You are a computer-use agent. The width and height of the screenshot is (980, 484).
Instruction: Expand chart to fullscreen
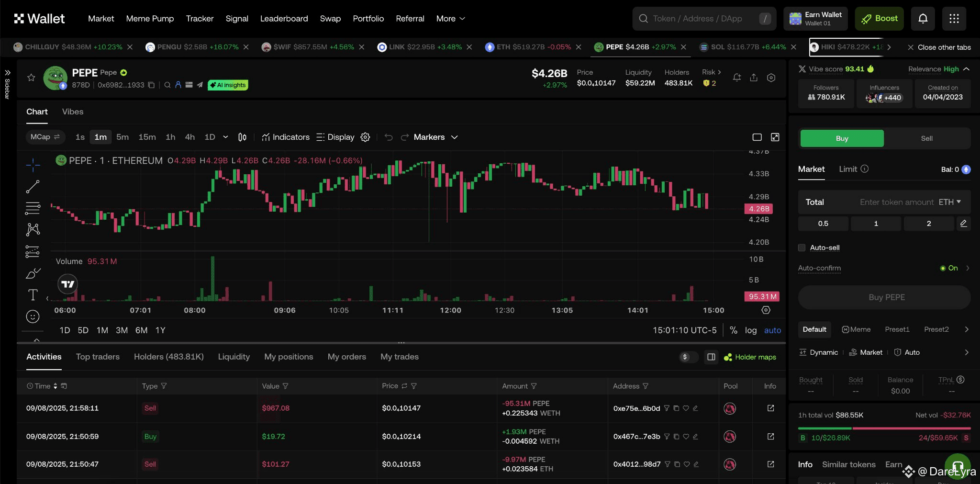click(775, 137)
